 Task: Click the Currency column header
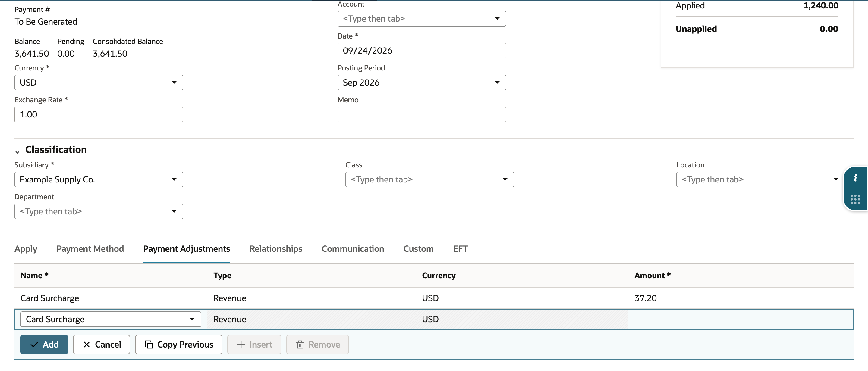pyautogui.click(x=439, y=275)
